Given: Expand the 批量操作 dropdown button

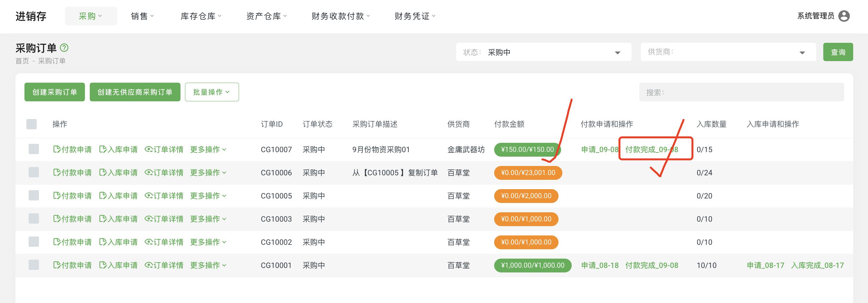Looking at the screenshot, I should coord(212,92).
